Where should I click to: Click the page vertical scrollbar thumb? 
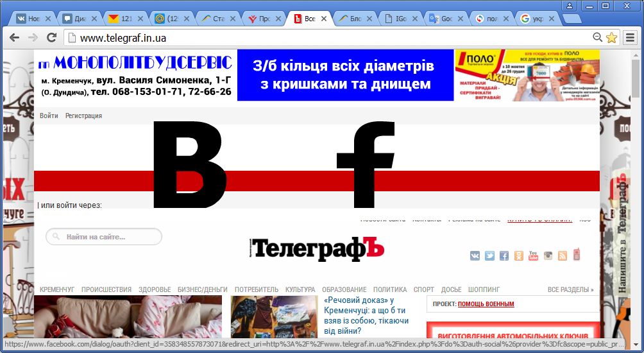(636, 77)
